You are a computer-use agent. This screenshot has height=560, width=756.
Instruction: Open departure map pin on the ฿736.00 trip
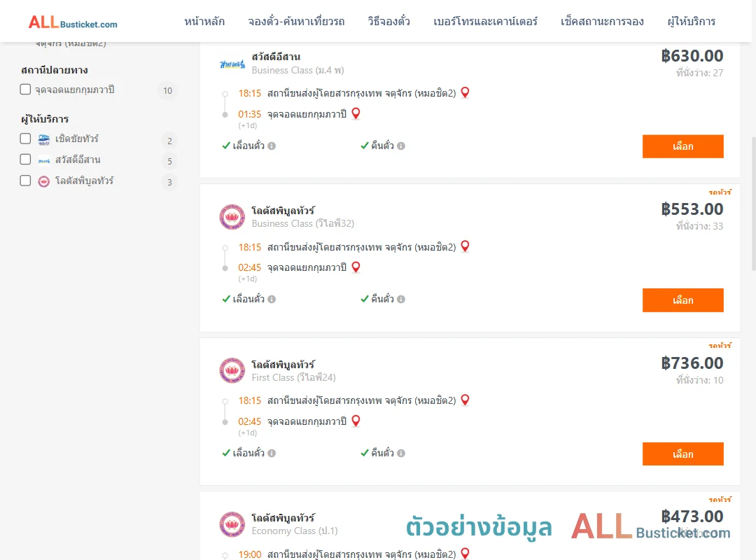click(x=465, y=400)
